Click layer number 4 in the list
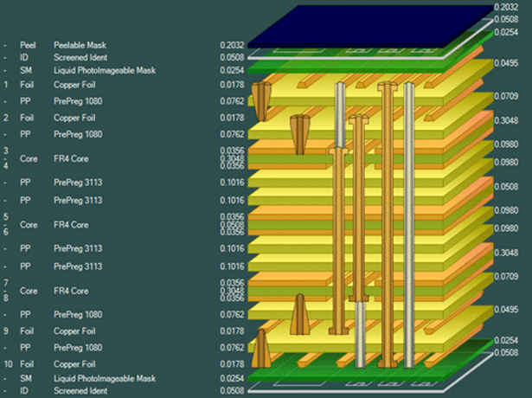The image size is (532, 398). (6, 165)
